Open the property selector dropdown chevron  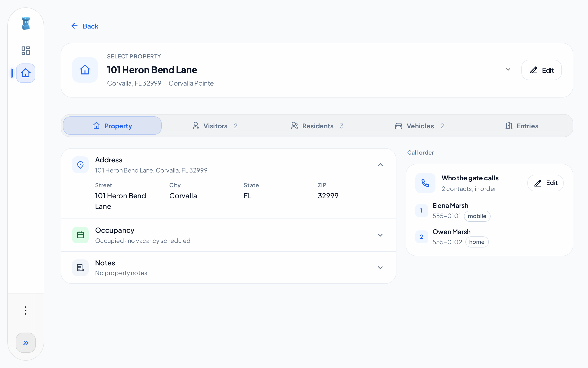click(x=508, y=70)
